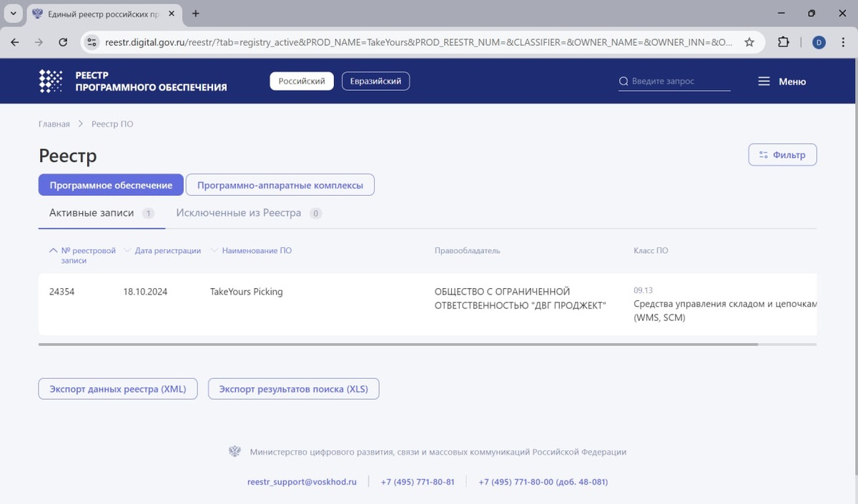
Task: Click the ministry emblem icon in footer
Action: (235, 452)
